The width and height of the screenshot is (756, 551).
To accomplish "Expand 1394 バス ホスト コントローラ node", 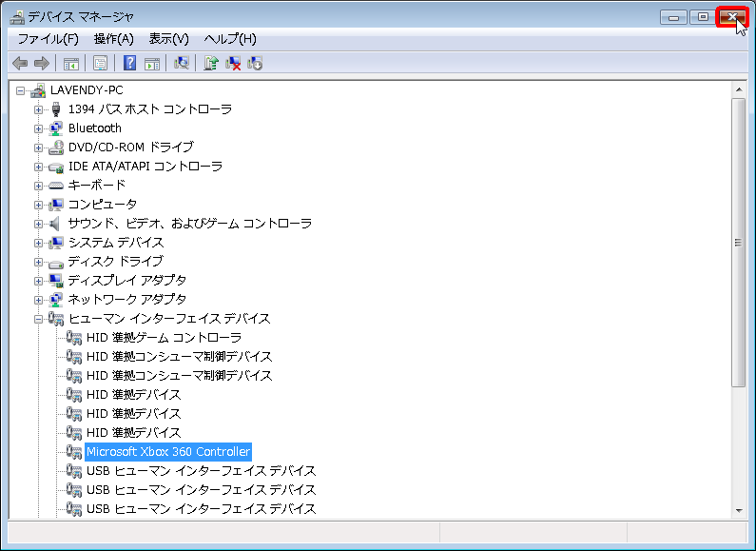I will pyautogui.click(x=38, y=109).
